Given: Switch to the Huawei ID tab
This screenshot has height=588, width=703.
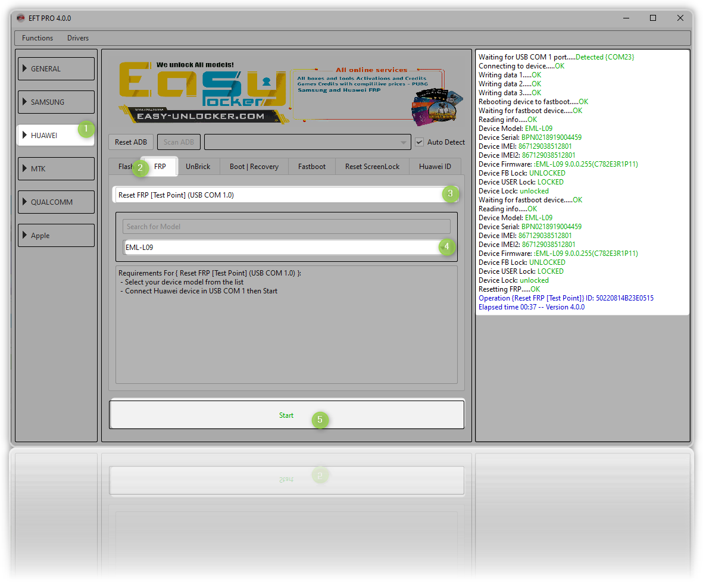Looking at the screenshot, I should point(435,167).
